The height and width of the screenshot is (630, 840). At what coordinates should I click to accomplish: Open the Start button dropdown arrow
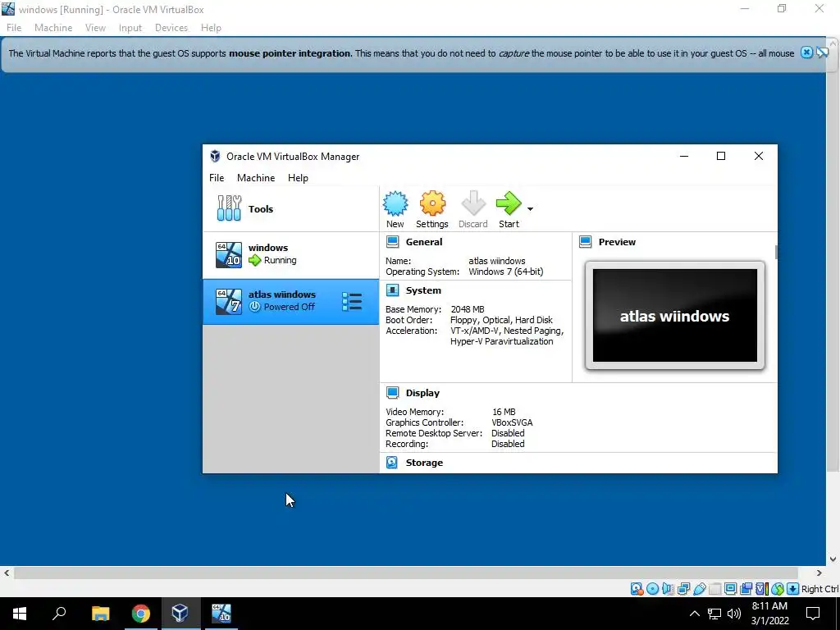click(x=530, y=209)
